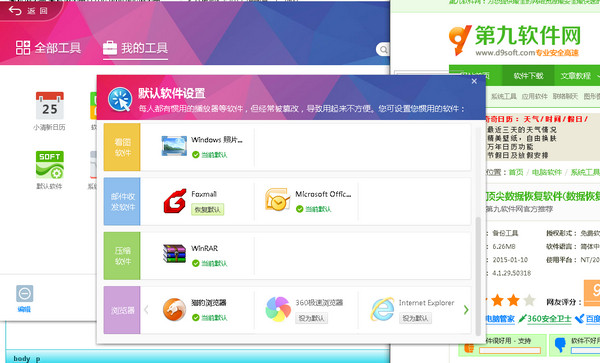Click the dialog's vertical scrollbar
600x363 pixels.
click(478, 276)
